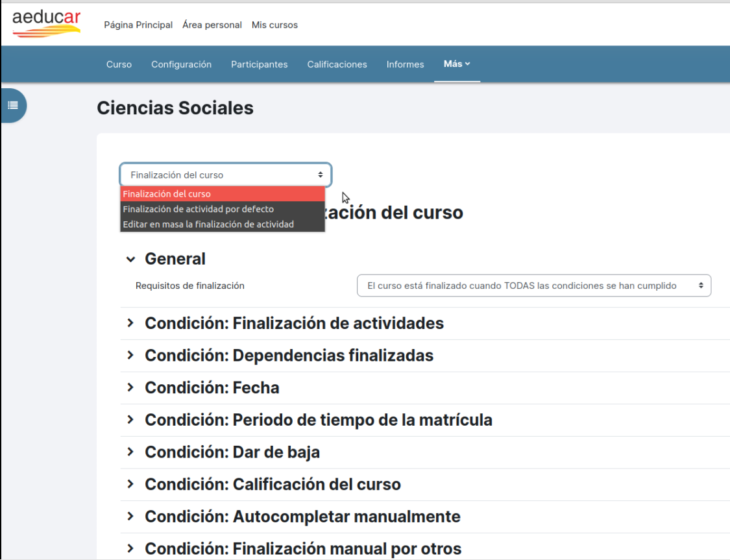Expand Condición: Finalización de actividades

pyautogui.click(x=131, y=323)
